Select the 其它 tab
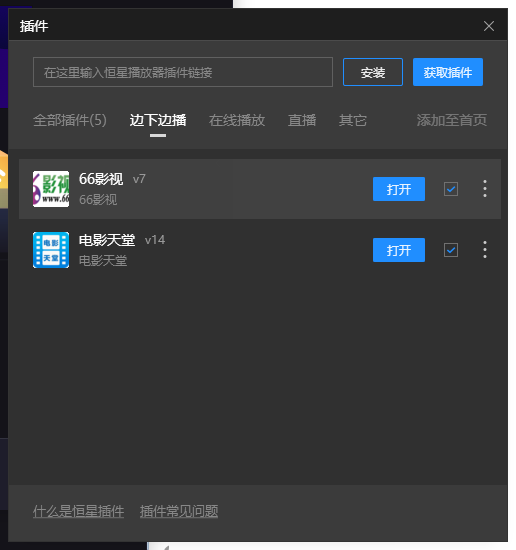The image size is (516, 550). click(x=353, y=120)
